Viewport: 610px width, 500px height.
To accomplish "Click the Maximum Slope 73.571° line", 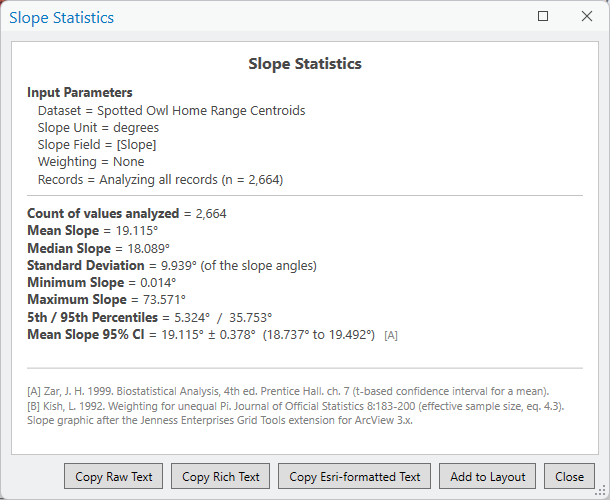I will coord(106,299).
